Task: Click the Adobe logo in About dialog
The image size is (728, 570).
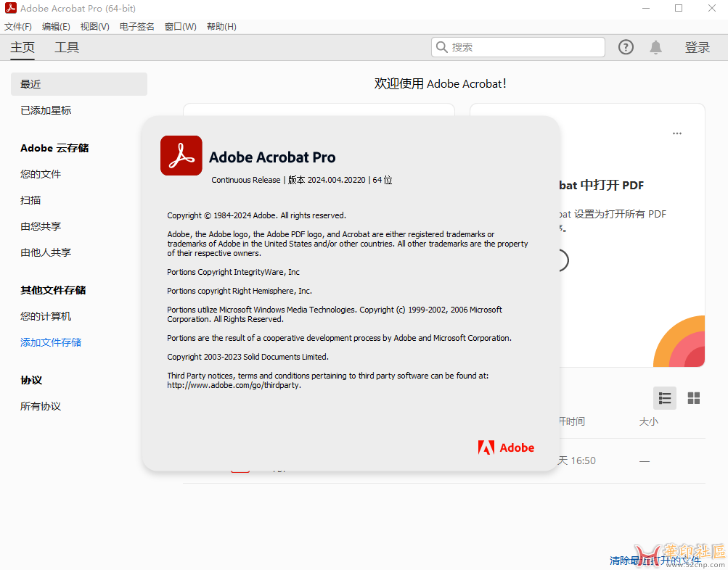Action: [x=506, y=447]
